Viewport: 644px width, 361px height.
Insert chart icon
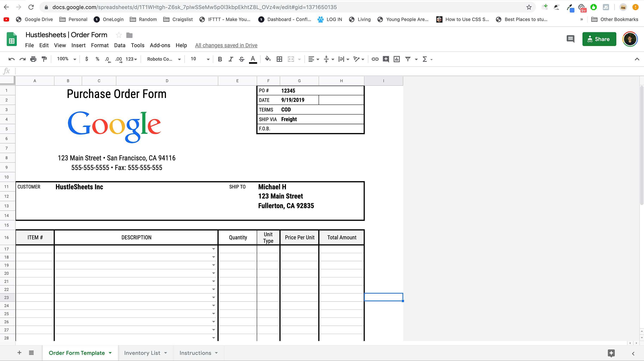click(396, 59)
